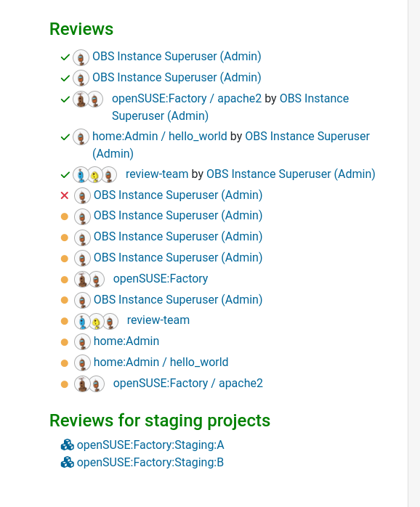
Task: Click orange dot beside pending home:Admin / hello_world
Action: point(65,363)
